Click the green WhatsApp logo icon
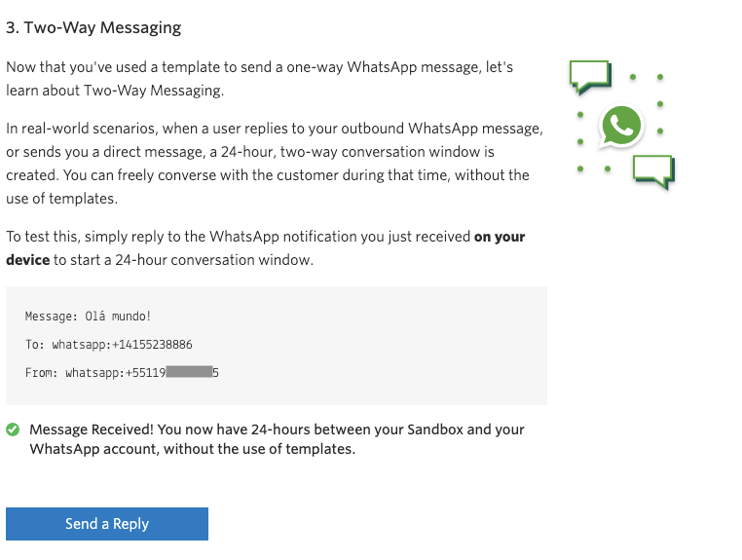 621,126
